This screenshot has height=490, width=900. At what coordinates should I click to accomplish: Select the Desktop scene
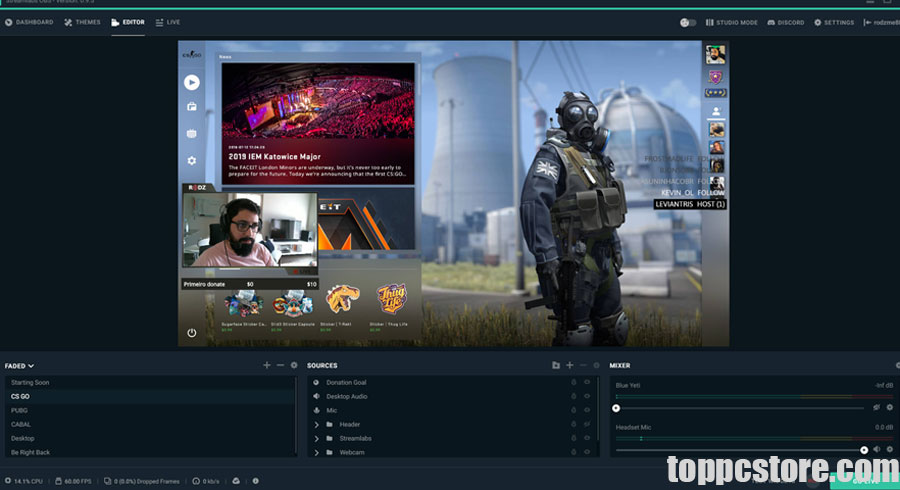pos(150,438)
